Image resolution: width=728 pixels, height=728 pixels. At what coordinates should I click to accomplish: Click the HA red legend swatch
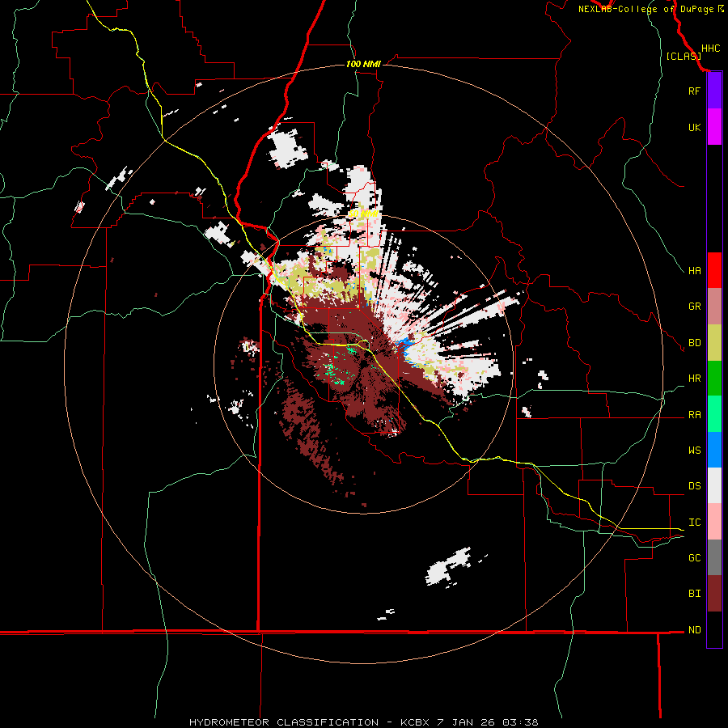(x=714, y=270)
